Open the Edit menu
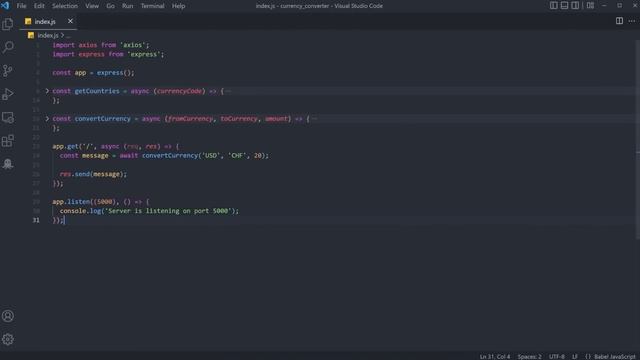 tap(39, 6)
